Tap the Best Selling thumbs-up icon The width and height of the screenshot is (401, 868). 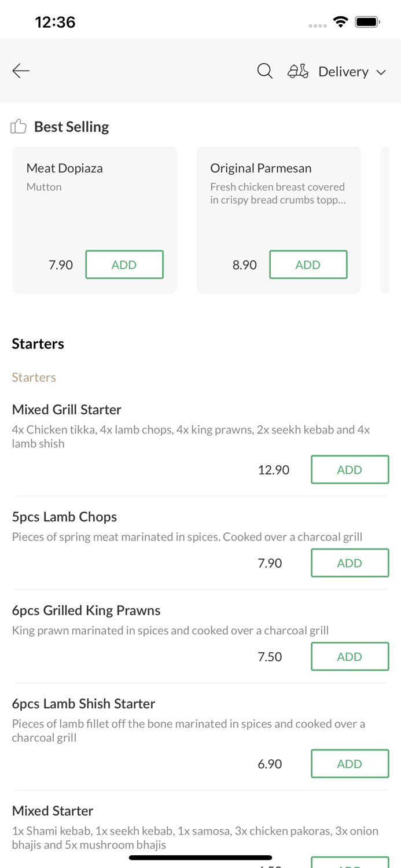pos(19,126)
